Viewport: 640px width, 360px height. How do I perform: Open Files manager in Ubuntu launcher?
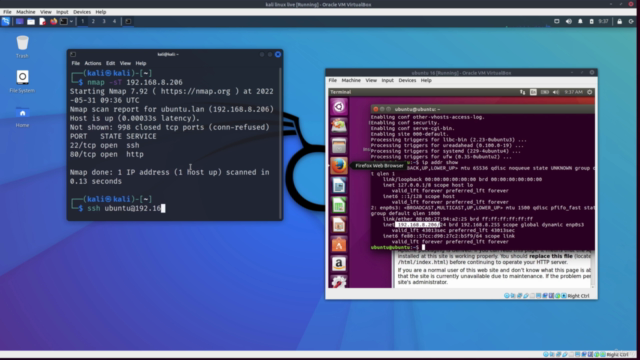point(339,146)
